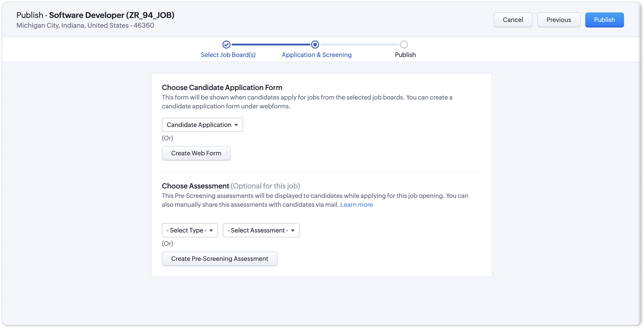Viewport: 644px width, 328px height.
Task: Click the blue Publish button
Action: coord(604,20)
